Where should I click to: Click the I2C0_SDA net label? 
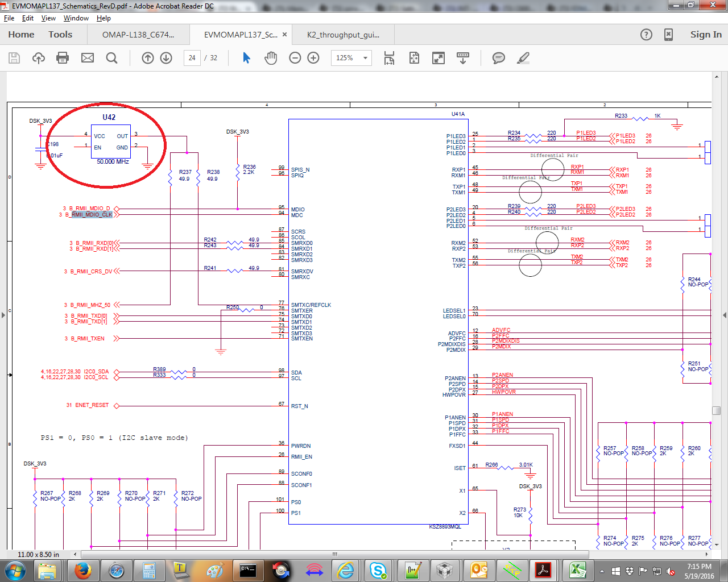(96, 372)
